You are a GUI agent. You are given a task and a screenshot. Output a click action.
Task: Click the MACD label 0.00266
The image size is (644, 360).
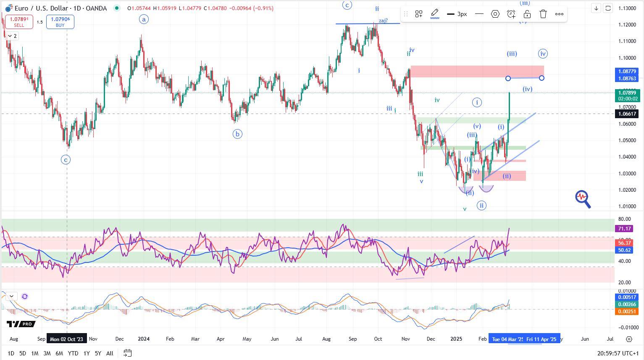[626, 304]
